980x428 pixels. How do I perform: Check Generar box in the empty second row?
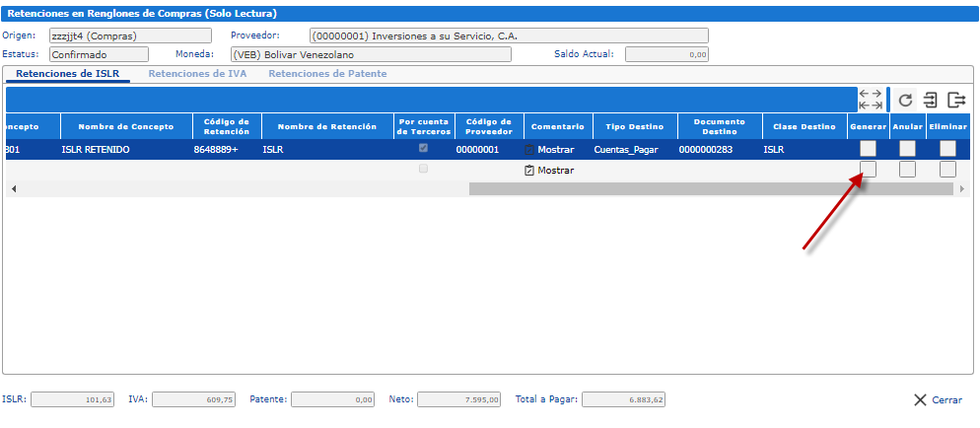coord(868,170)
